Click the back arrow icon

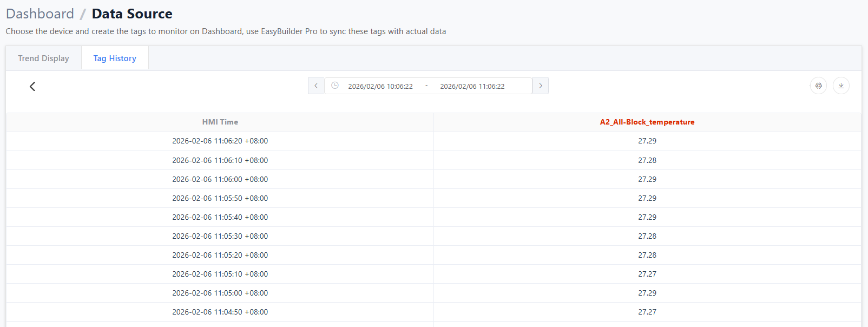(32, 87)
